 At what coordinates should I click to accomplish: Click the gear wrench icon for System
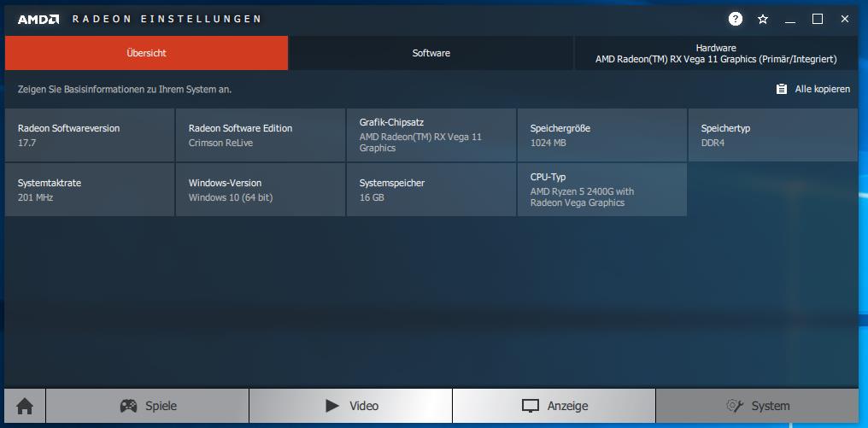point(735,406)
